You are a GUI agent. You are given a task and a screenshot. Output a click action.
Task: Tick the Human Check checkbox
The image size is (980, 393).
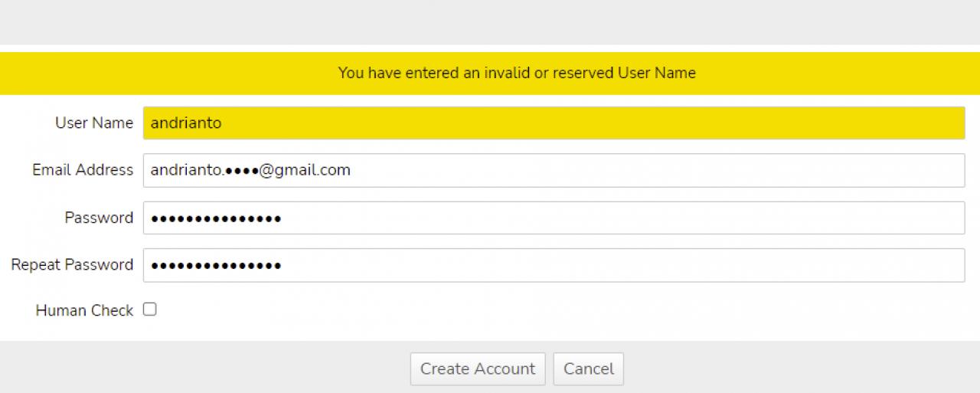[150, 309]
